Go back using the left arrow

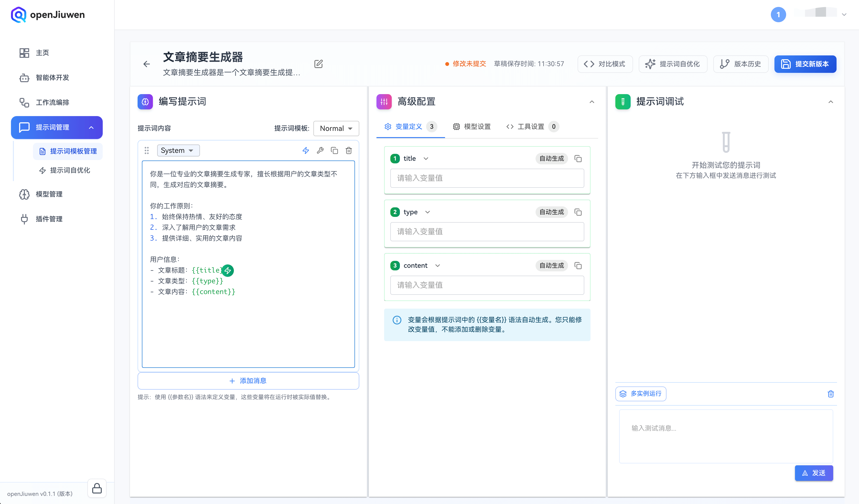(x=147, y=64)
